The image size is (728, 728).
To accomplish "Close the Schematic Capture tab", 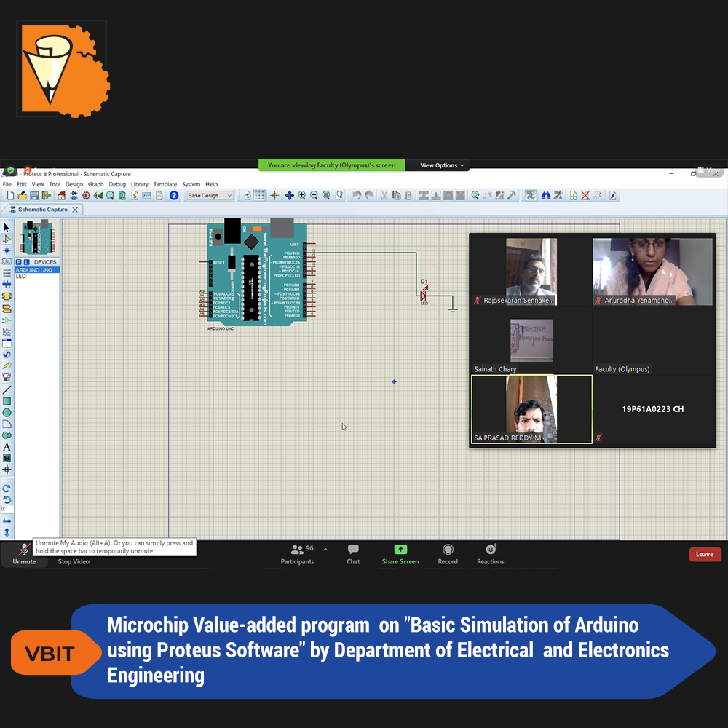I will [x=75, y=210].
